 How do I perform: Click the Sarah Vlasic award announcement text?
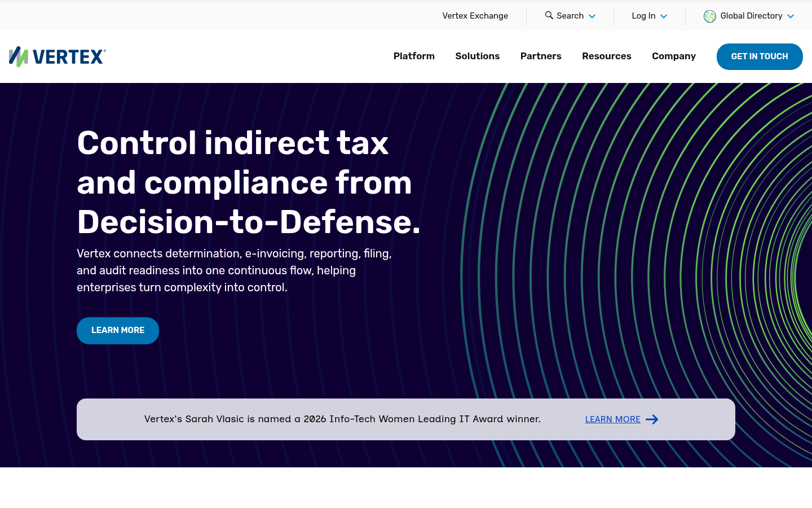pos(342,419)
